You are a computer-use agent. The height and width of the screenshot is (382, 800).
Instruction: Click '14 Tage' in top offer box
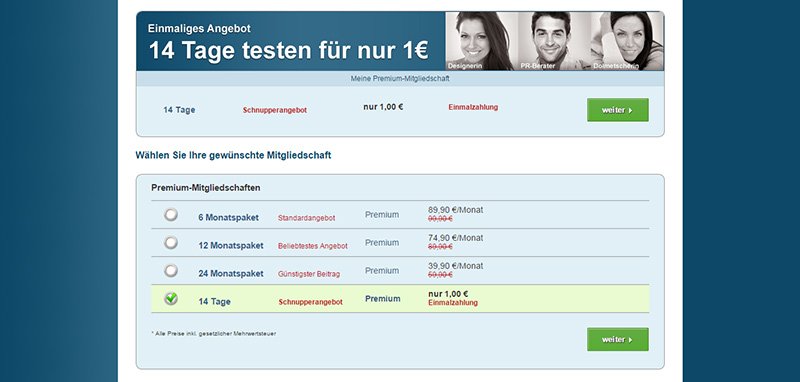tap(179, 110)
